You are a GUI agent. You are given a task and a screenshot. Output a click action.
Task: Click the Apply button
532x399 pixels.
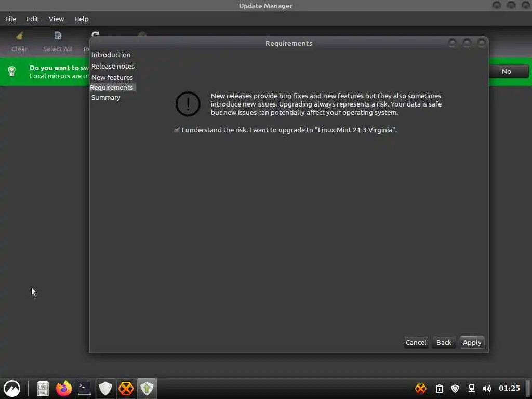472,342
